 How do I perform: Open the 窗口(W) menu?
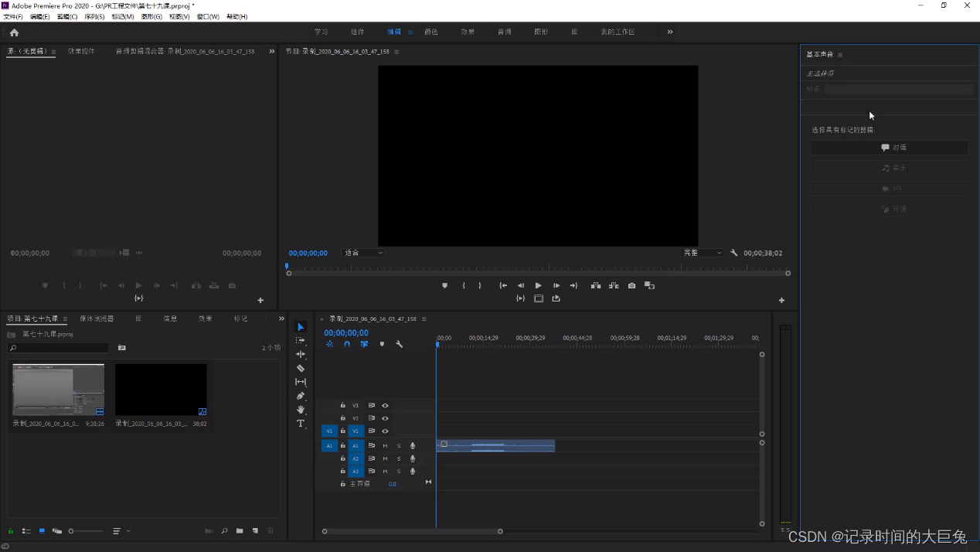coord(208,16)
